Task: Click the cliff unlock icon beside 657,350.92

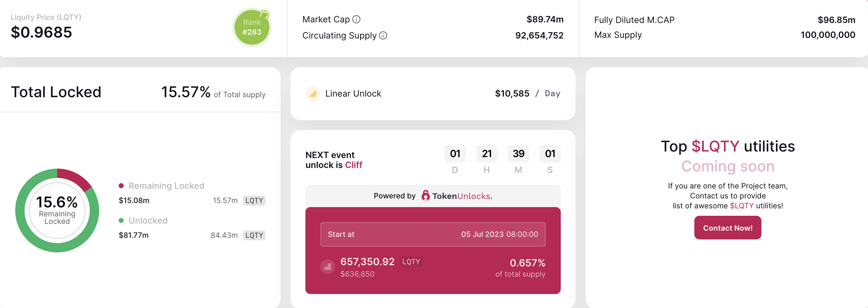Action: point(327,267)
